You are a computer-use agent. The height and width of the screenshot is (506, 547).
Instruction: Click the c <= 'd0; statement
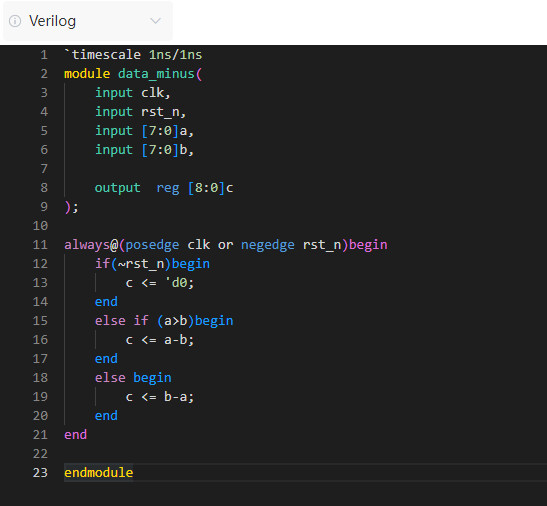[160, 283]
